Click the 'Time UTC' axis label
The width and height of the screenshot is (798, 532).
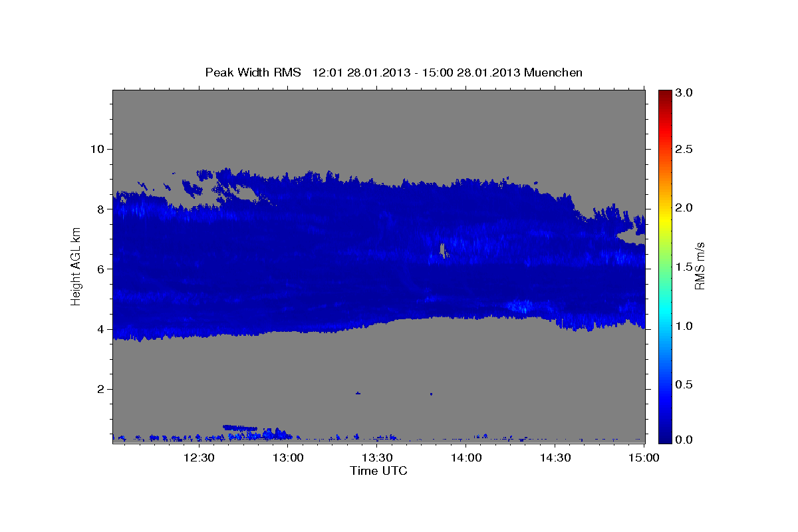[x=378, y=471]
